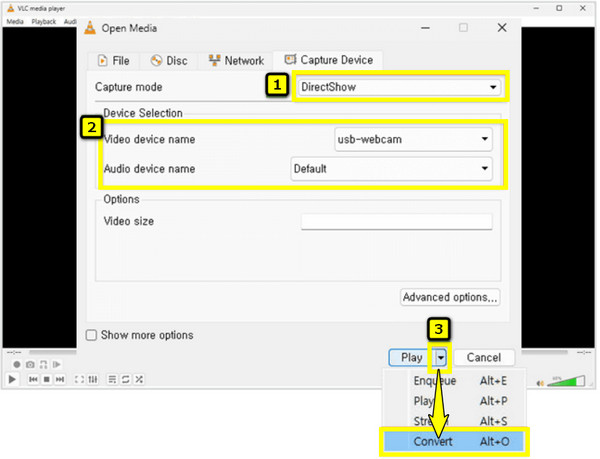Stop playback with the stop button

coord(47,379)
